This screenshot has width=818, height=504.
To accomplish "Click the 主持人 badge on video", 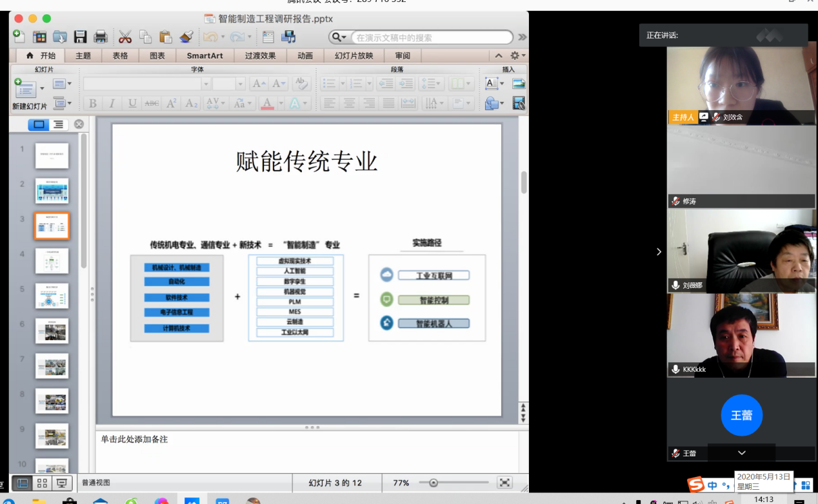I will click(682, 117).
